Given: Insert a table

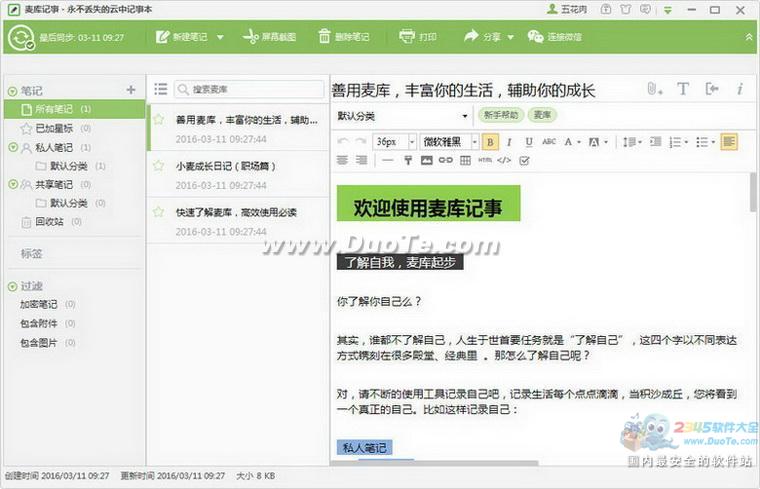Looking at the screenshot, I should (x=465, y=160).
